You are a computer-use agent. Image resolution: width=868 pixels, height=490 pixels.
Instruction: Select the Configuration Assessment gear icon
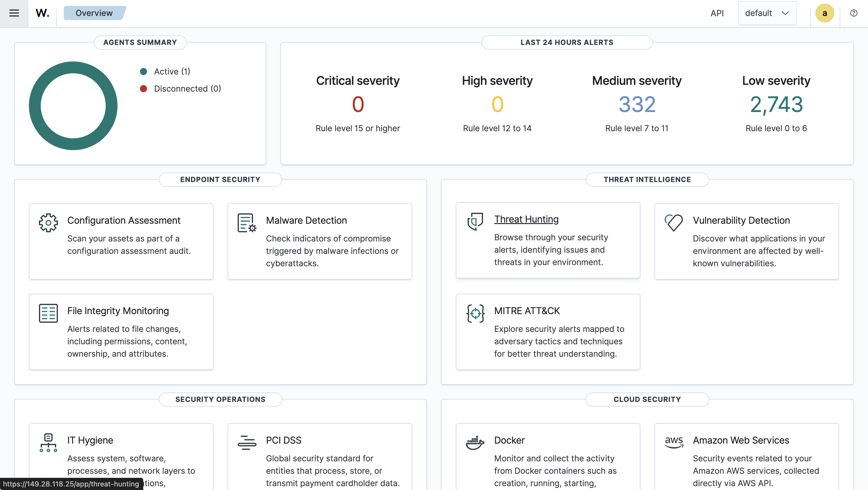[48, 223]
